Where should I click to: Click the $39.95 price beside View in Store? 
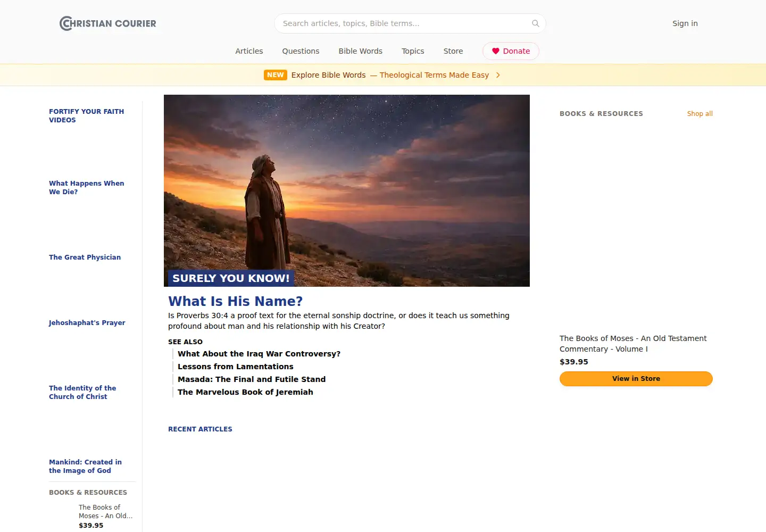pos(574,362)
